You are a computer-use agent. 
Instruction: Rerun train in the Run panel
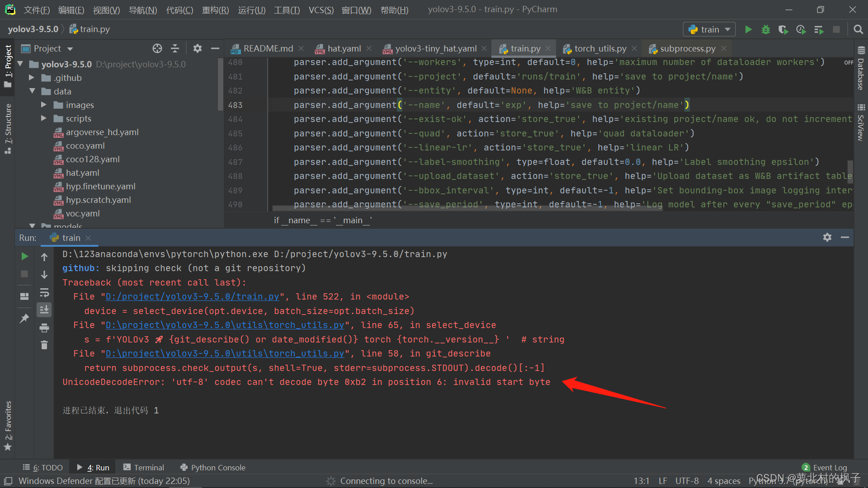pyautogui.click(x=25, y=256)
